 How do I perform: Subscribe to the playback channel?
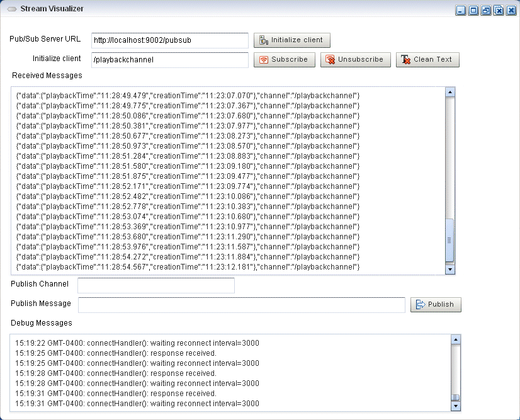point(284,60)
